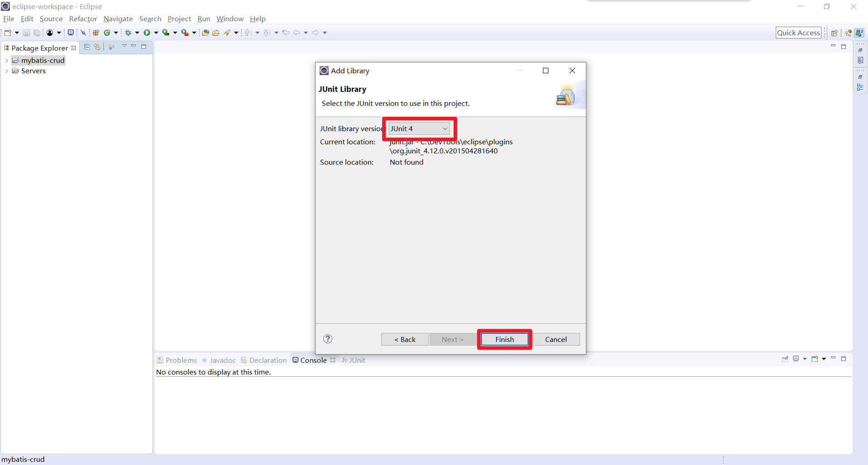868x465 pixels.
Task: Open the Navigate menu
Action: pyautogui.click(x=118, y=19)
